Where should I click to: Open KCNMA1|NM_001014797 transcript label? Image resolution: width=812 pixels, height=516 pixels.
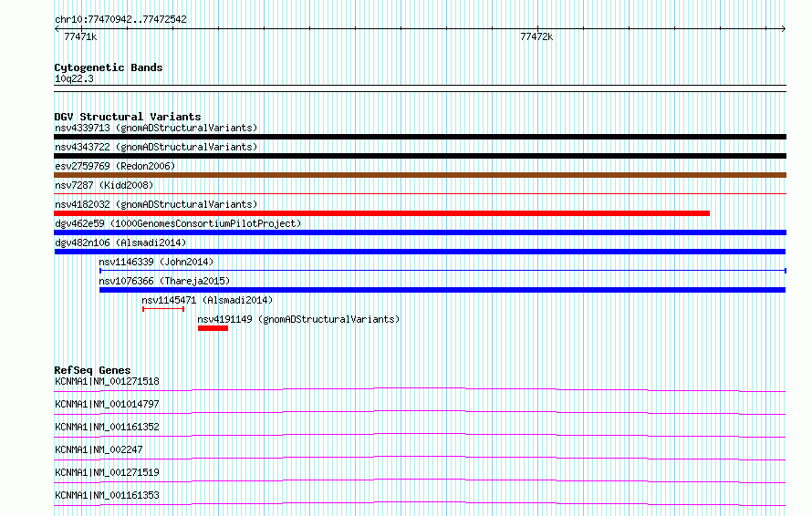pyautogui.click(x=107, y=404)
